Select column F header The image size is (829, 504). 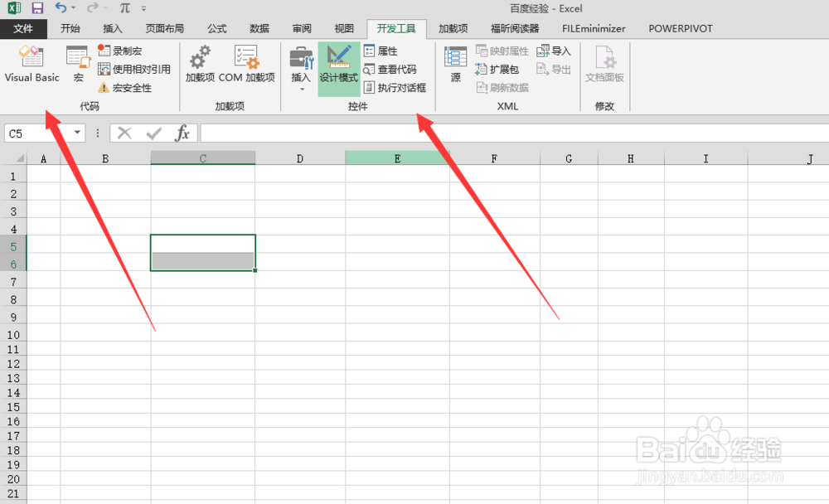[x=494, y=158]
